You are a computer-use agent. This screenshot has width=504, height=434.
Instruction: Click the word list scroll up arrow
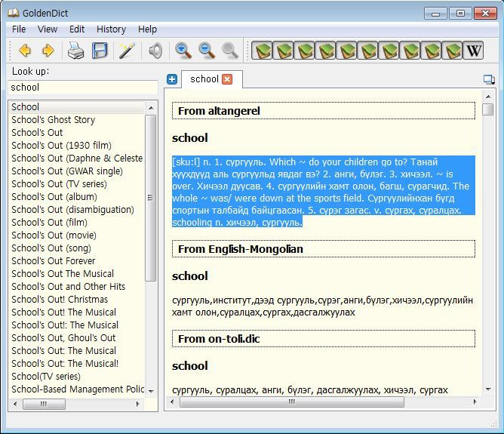151,108
